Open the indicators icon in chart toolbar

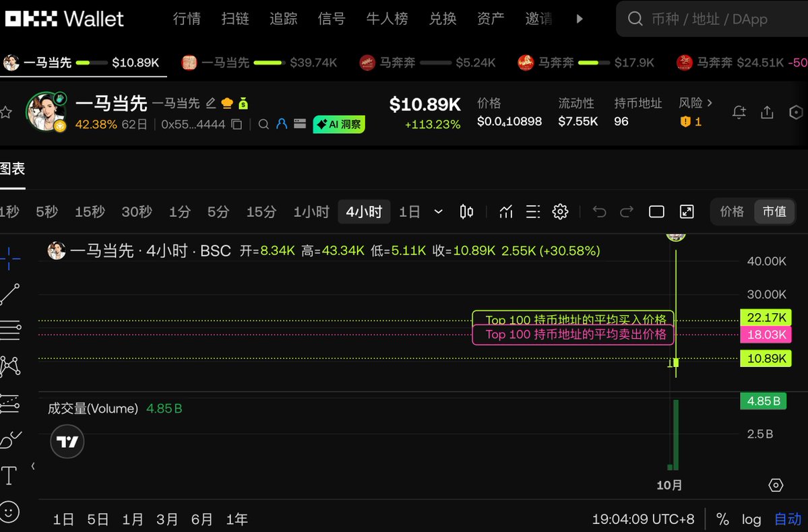pyautogui.click(x=506, y=212)
